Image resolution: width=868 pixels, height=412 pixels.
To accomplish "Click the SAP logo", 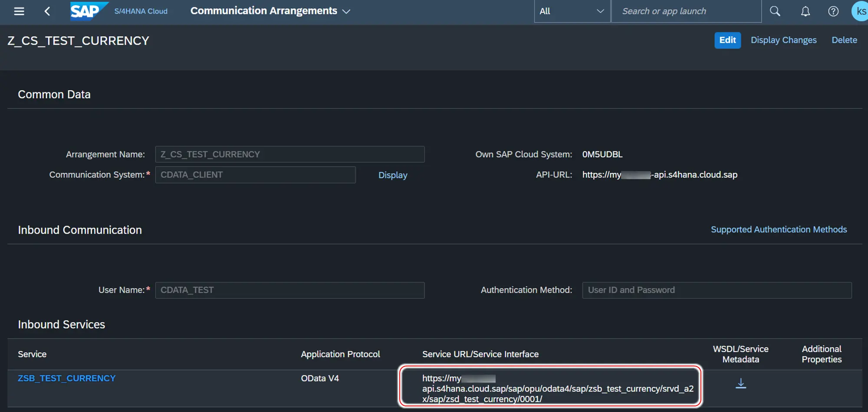I will [x=89, y=11].
